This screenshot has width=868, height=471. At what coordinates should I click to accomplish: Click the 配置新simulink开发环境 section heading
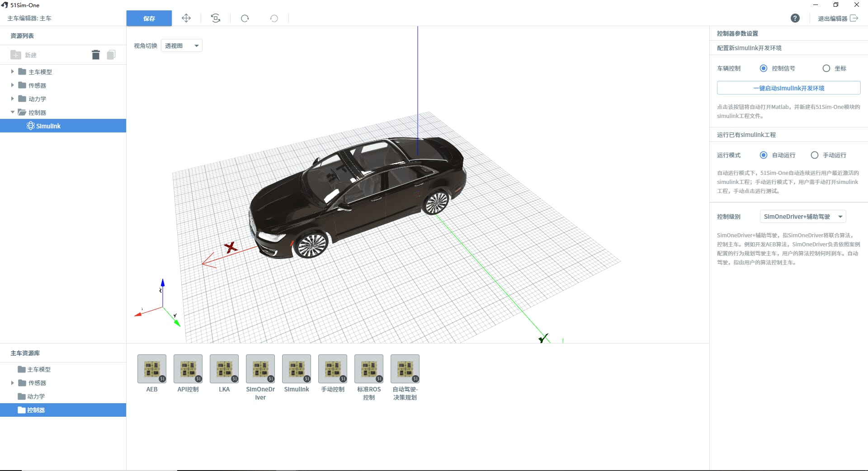(749, 48)
